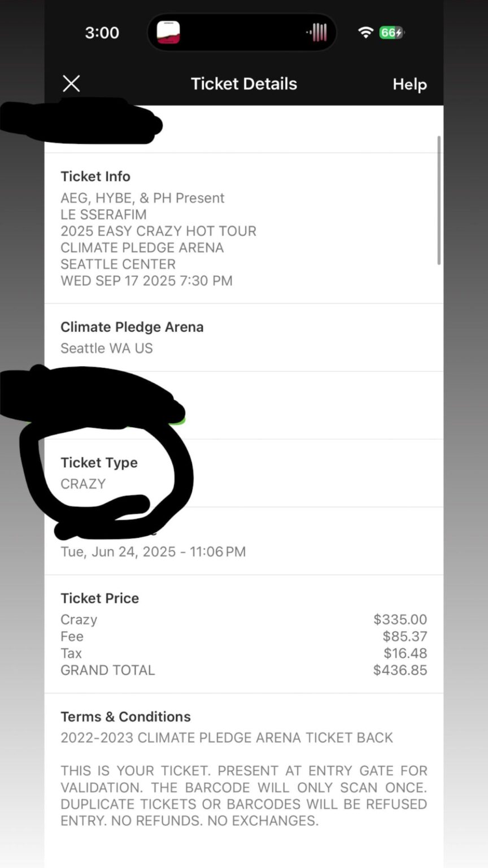The image size is (488, 868).
Task: Click the vertical scrollbar on the right
Action: [439, 200]
